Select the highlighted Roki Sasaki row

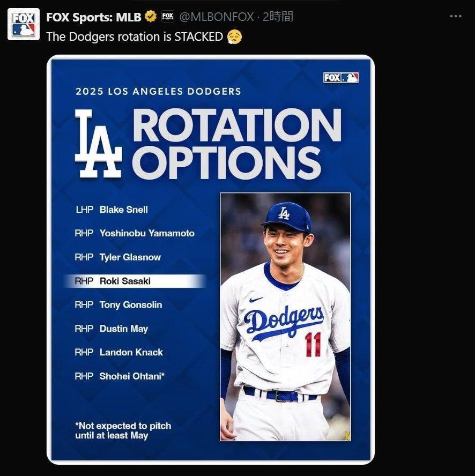(x=134, y=281)
